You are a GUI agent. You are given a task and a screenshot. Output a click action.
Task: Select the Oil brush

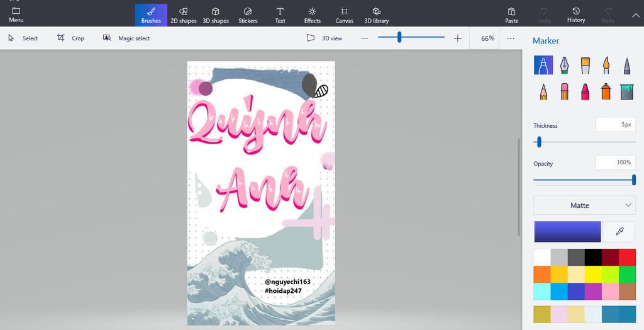[x=586, y=65]
